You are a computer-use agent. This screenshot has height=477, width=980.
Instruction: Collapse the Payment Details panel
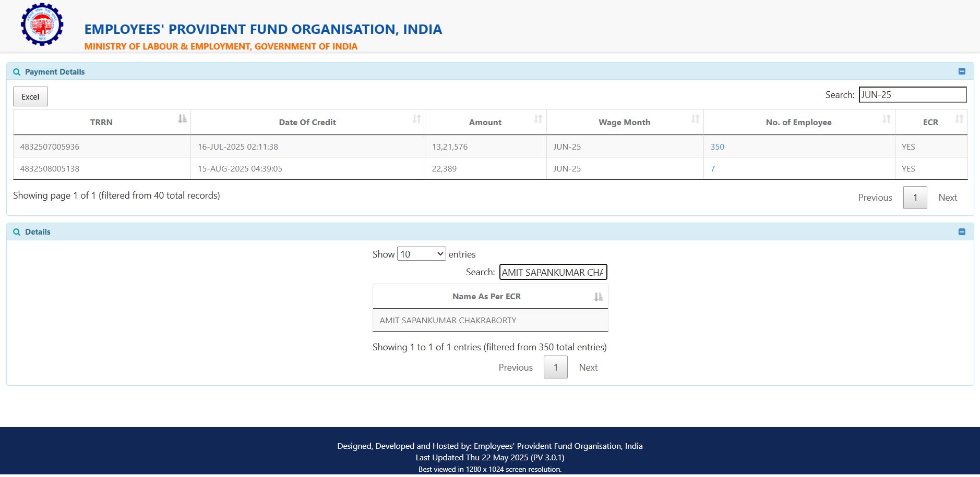pyautogui.click(x=962, y=71)
